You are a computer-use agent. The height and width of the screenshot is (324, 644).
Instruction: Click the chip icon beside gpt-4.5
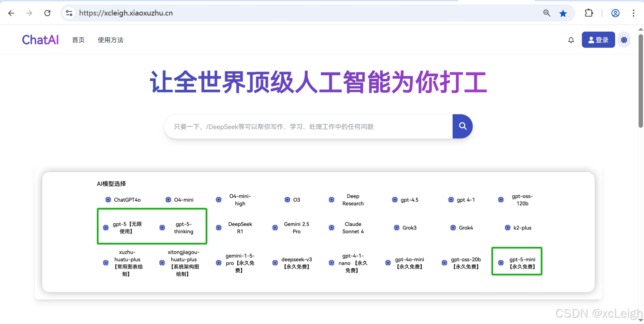coord(395,200)
